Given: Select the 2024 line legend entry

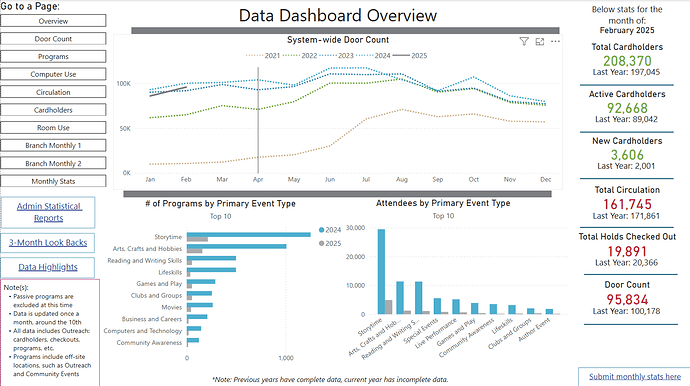Looking at the screenshot, I should (373, 55).
